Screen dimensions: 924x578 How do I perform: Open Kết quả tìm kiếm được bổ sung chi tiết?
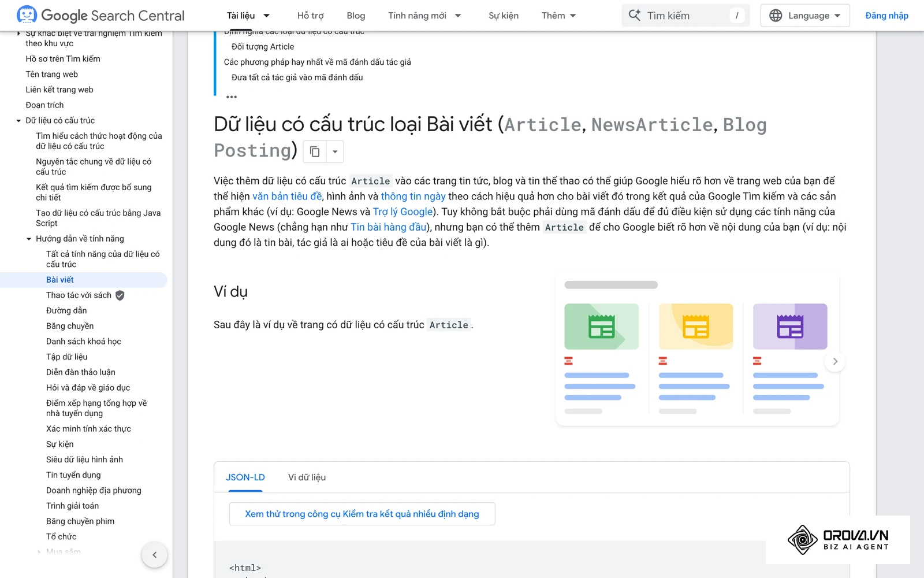[x=94, y=192]
